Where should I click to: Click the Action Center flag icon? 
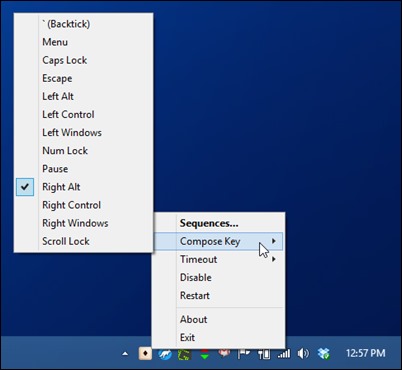click(244, 354)
